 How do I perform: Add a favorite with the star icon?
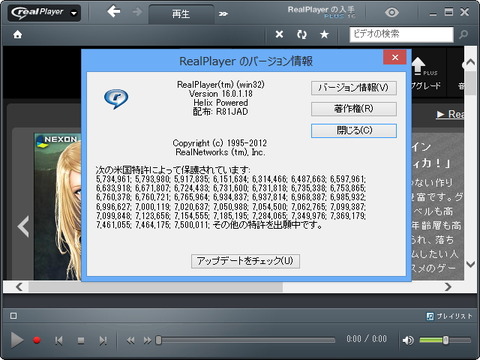pos(324,34)
